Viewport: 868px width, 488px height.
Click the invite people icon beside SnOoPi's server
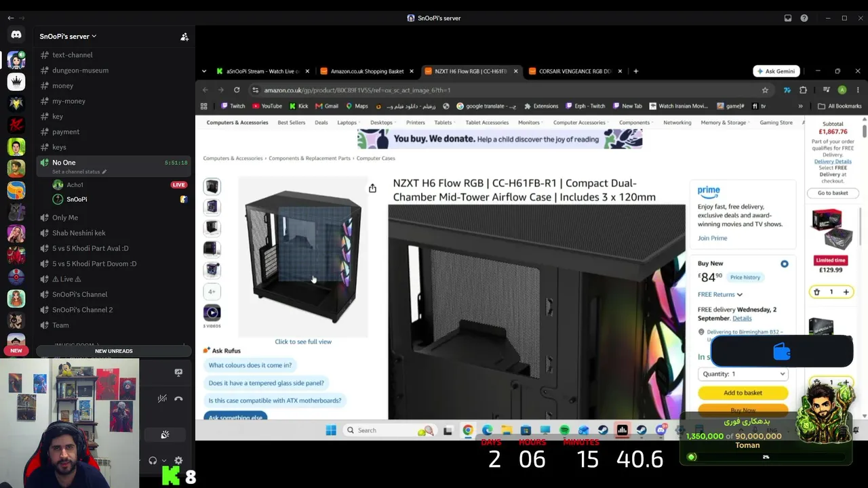click(184, 37)
